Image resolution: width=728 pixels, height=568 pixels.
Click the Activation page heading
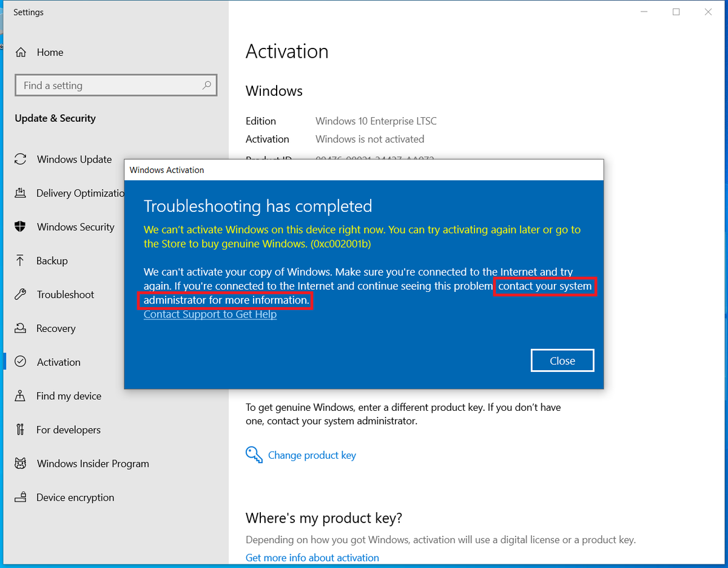click(287, 52)
